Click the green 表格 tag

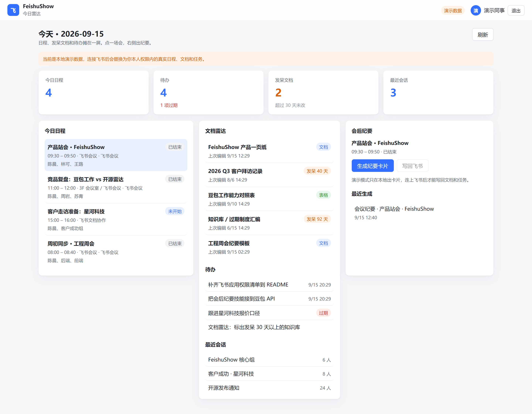(323, 195)
